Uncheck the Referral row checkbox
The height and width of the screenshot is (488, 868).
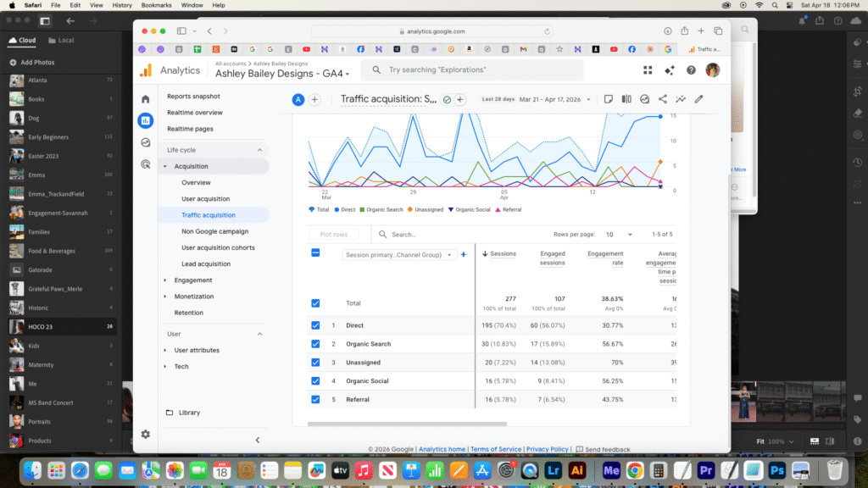315,400
